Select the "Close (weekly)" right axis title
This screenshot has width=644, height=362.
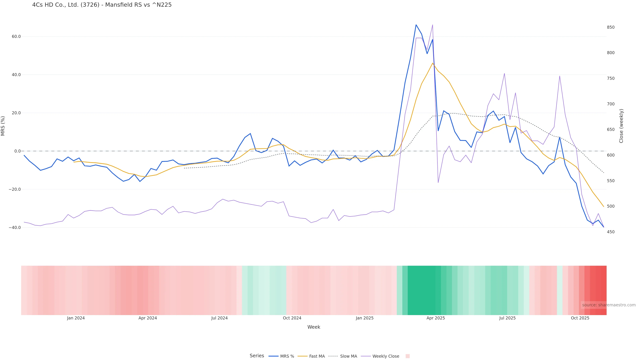(621, 126)
